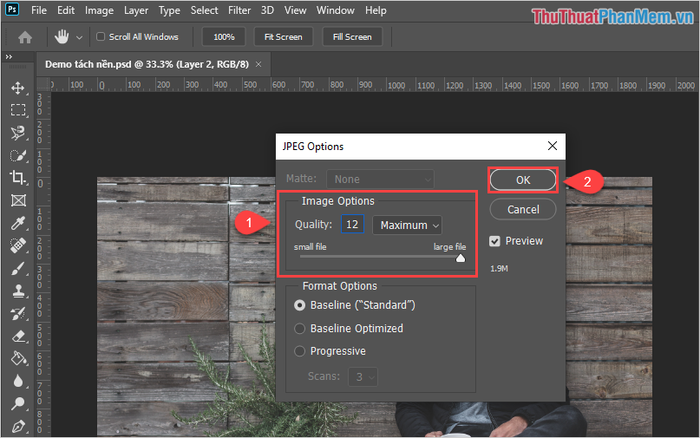The image size is (700, 438).
Task: Open the Select menu
Action: (204, 10)
